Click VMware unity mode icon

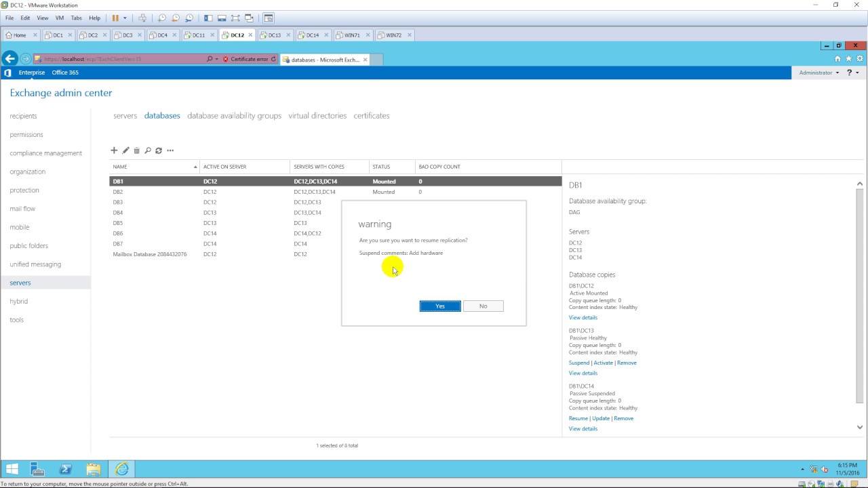pyautogui.click(x=249, y=18)
